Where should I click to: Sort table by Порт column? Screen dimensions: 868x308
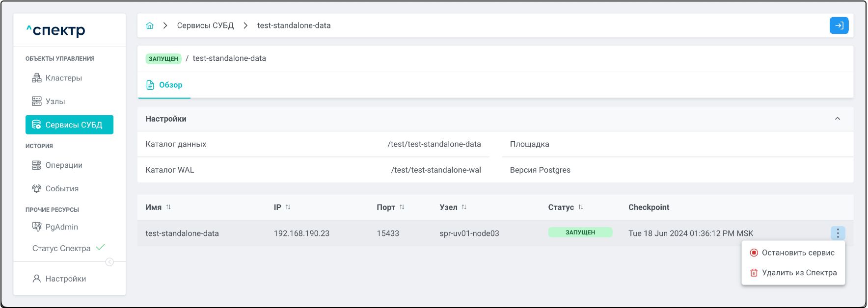point(402,207)
